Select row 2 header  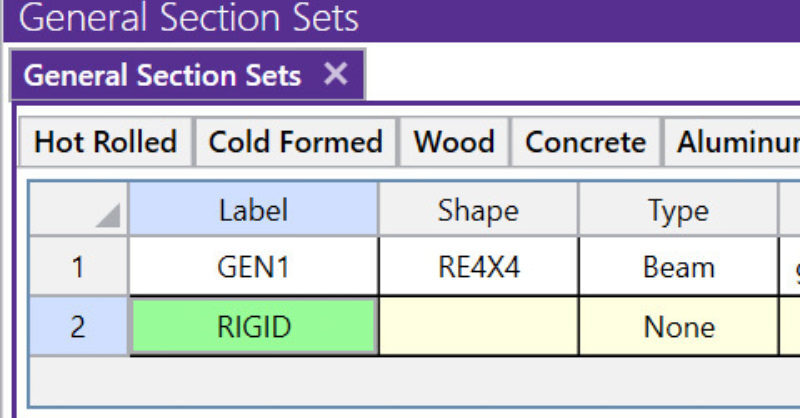tap(78, 327)
